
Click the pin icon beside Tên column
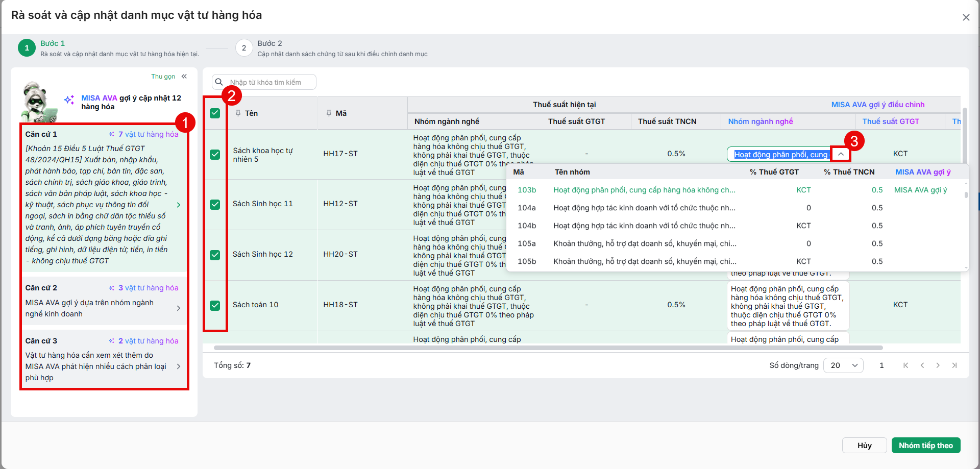tap(238, 113)
